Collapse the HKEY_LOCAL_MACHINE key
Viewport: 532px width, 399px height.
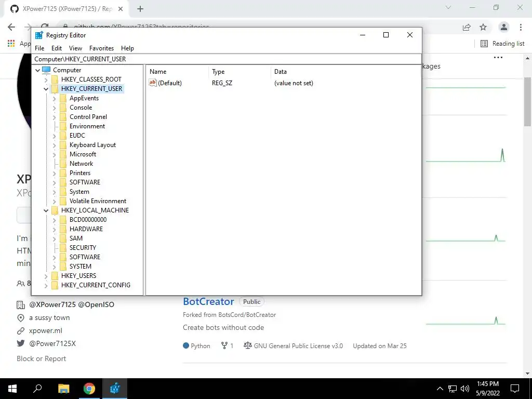pos(46,211)
